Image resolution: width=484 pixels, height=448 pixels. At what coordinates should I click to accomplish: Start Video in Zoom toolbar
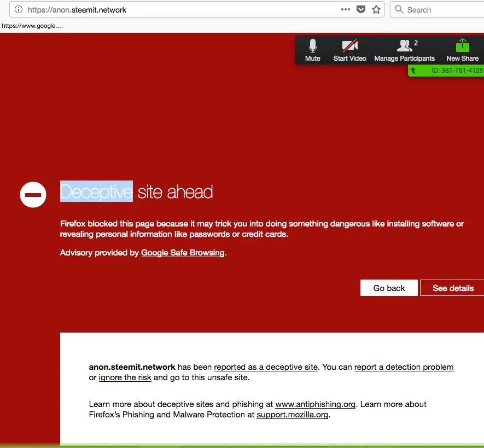click(349, 50)
